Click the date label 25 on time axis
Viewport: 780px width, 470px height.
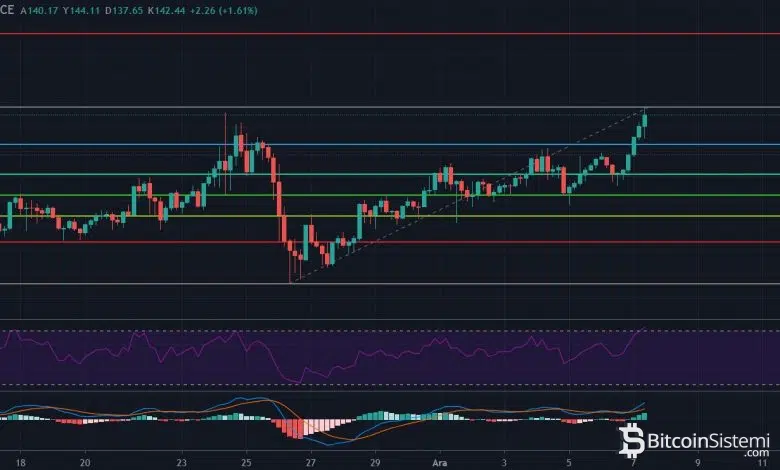(244, 464)
